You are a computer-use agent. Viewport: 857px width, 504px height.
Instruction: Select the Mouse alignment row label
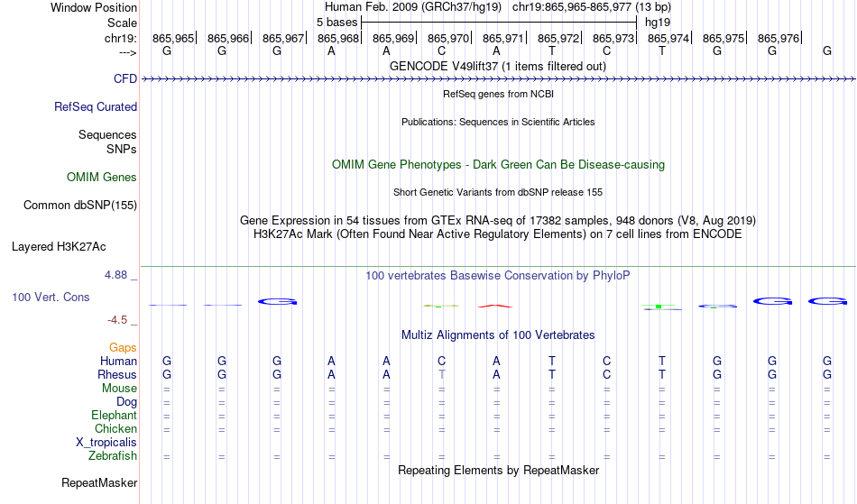point(119,389)
